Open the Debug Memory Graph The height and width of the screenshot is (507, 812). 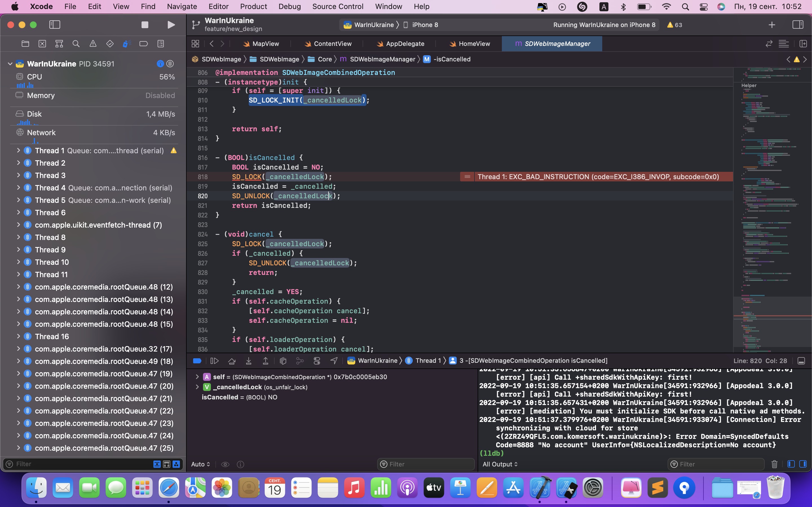[300, 361]
